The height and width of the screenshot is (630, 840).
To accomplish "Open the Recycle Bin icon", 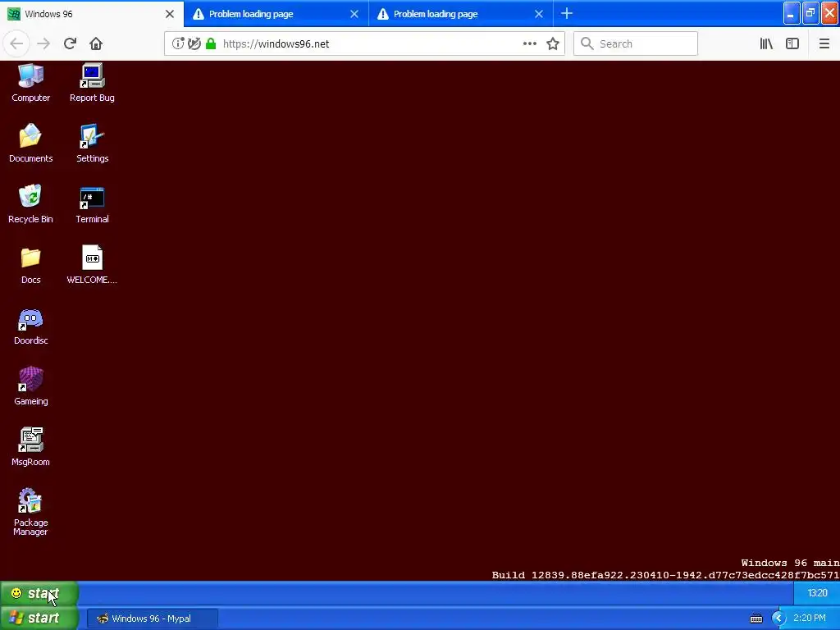I will (x=30, y=203).
